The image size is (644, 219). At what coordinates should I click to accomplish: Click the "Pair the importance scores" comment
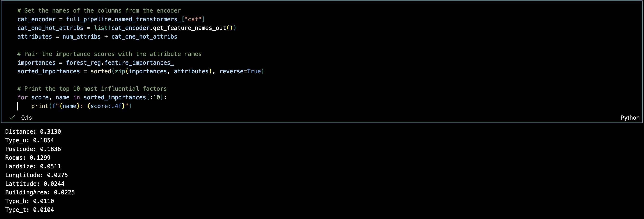tap(109, 54)
